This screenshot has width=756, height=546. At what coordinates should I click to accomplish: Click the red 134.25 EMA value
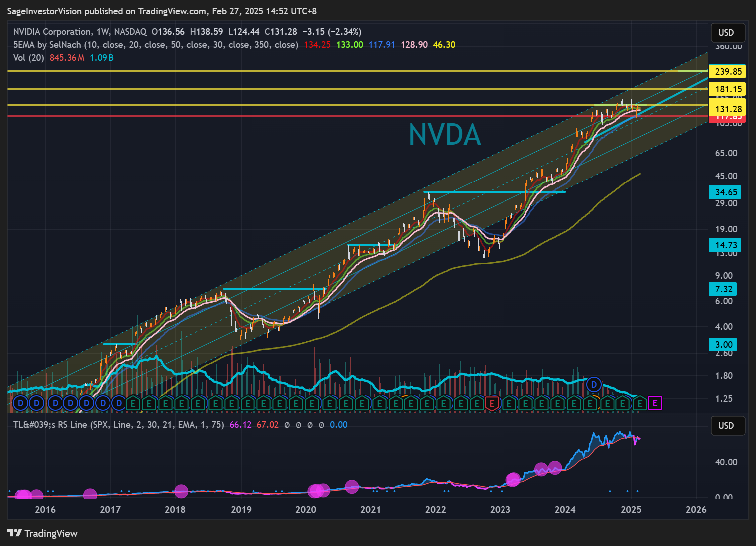point(317,45)
